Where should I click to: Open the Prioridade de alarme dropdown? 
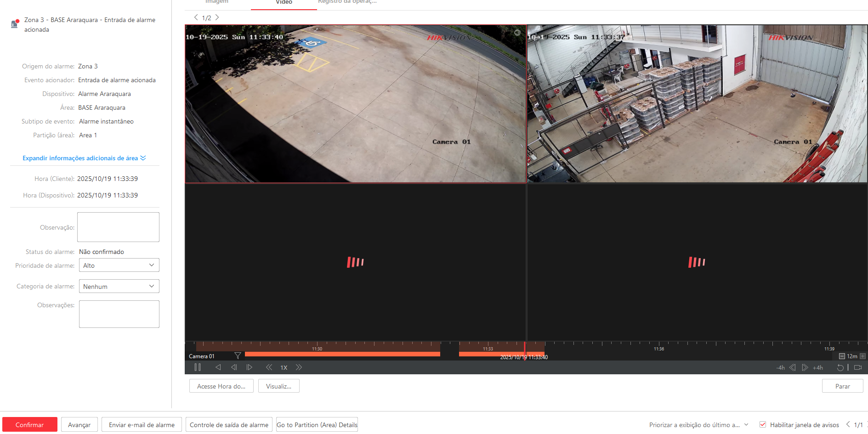119,265
